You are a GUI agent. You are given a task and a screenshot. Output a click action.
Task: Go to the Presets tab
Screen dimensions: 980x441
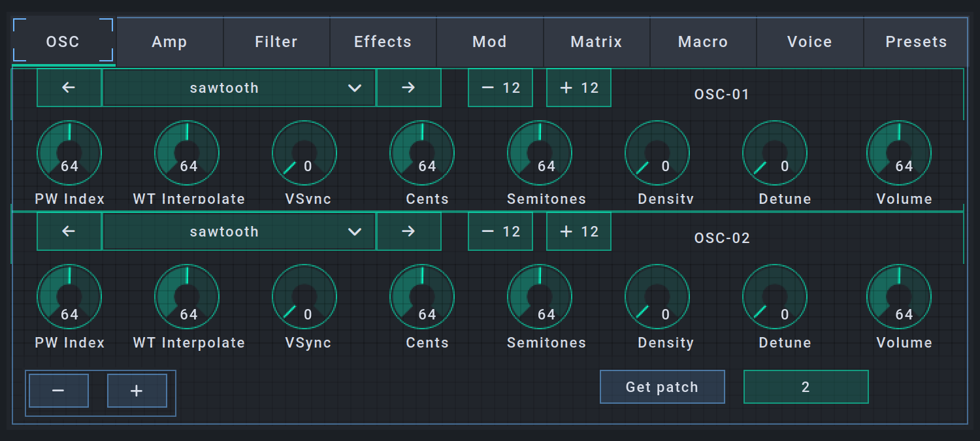pos(916,42)
